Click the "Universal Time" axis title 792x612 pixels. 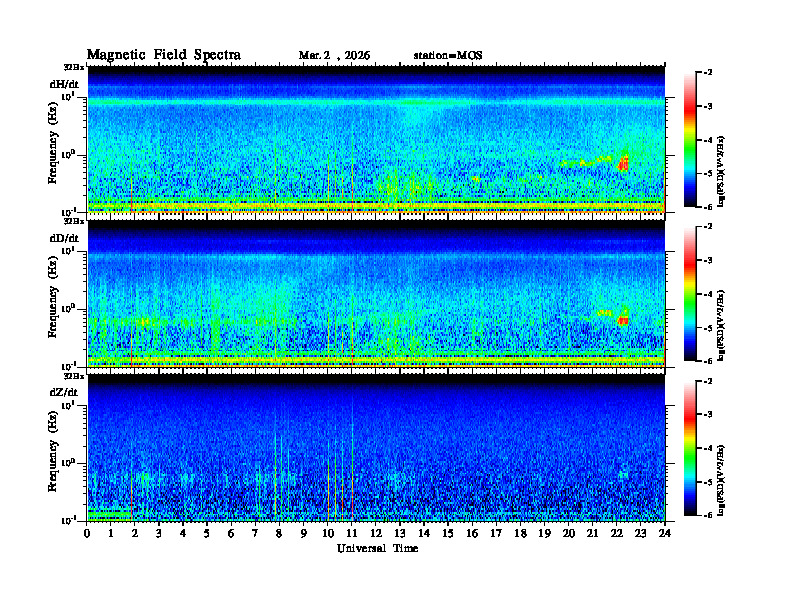tap(377, 548)
